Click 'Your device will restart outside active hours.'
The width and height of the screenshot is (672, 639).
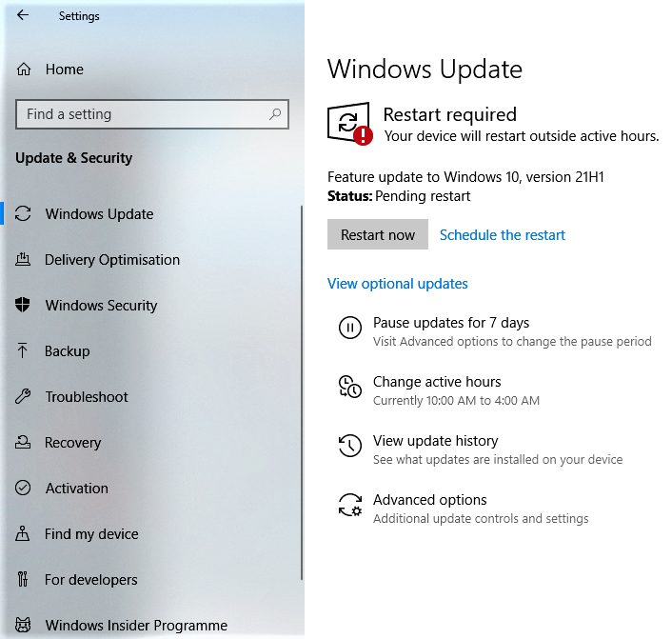click(x=522, y=136)
